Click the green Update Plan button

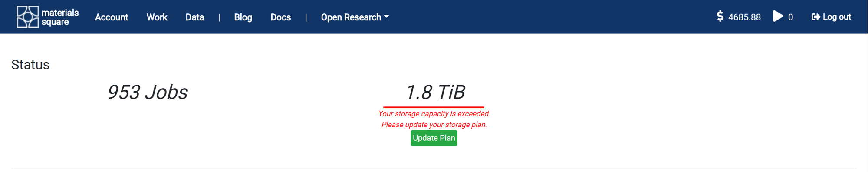pos(434,138)
